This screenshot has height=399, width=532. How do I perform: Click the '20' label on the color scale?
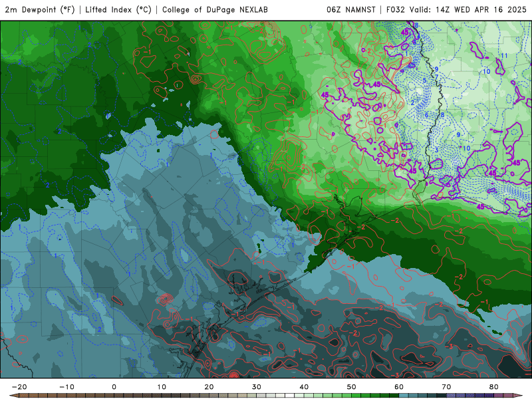[209, 387]
